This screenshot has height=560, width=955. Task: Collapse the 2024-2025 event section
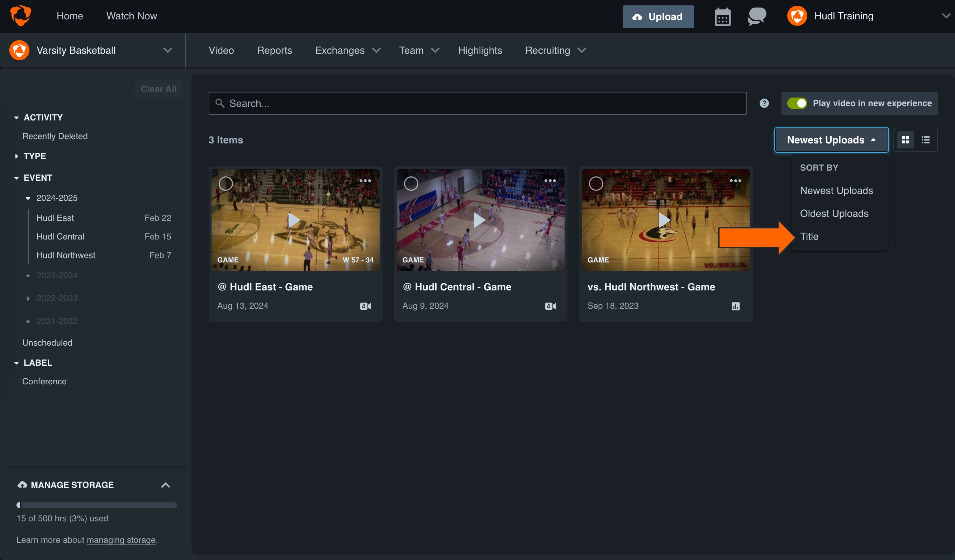coord(28,198)
